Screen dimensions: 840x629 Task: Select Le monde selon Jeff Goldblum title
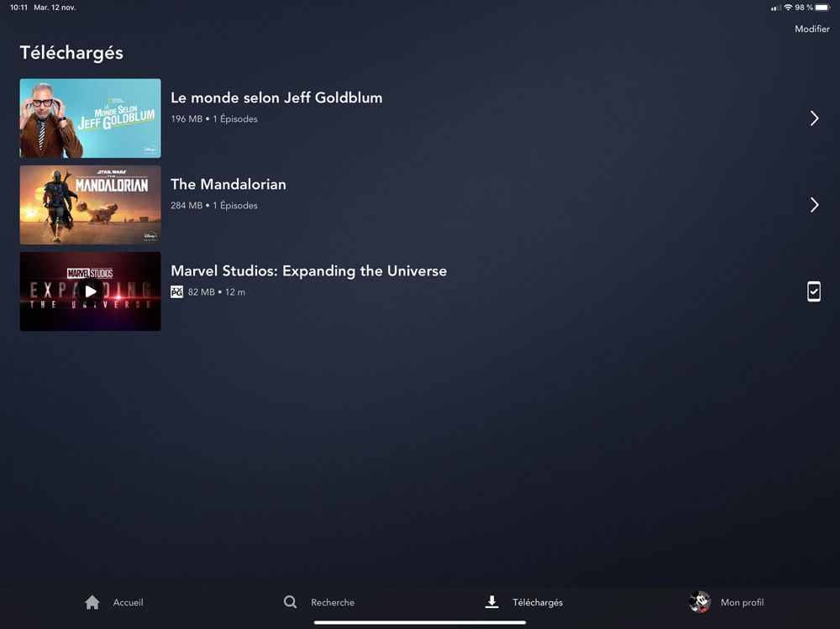coord(276,97)
